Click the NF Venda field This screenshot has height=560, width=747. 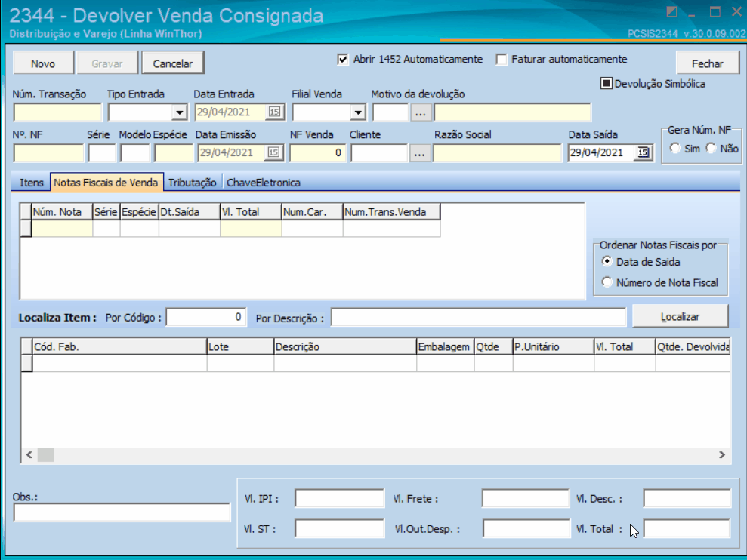click(317, 153)
